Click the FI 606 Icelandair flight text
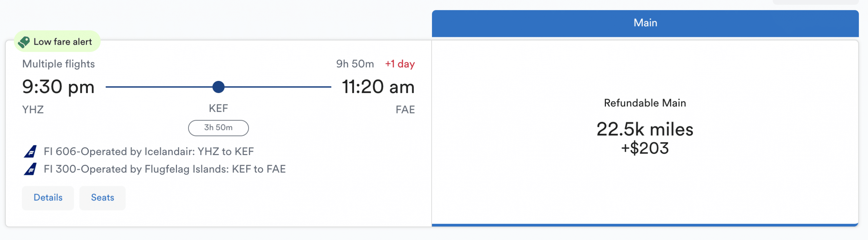The image size is (868, 240). (x=149, y=151)
